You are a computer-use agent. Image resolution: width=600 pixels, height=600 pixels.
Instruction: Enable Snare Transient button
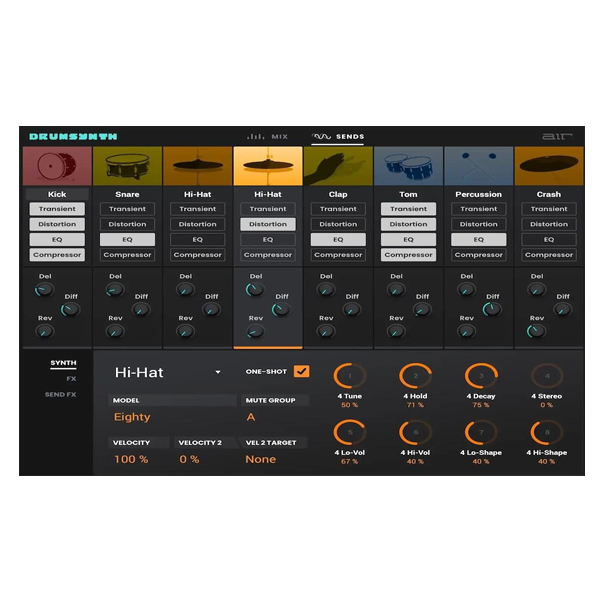(127, 209)
